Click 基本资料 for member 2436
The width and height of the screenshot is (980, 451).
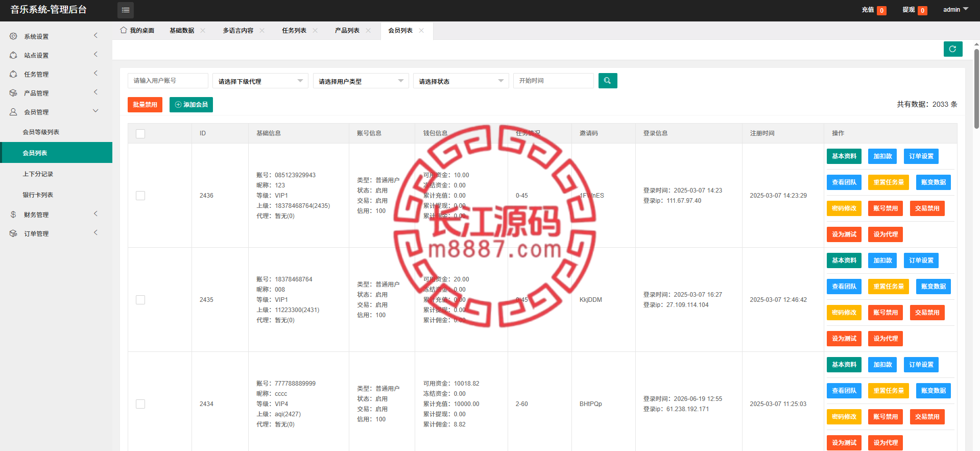point(844,156)
